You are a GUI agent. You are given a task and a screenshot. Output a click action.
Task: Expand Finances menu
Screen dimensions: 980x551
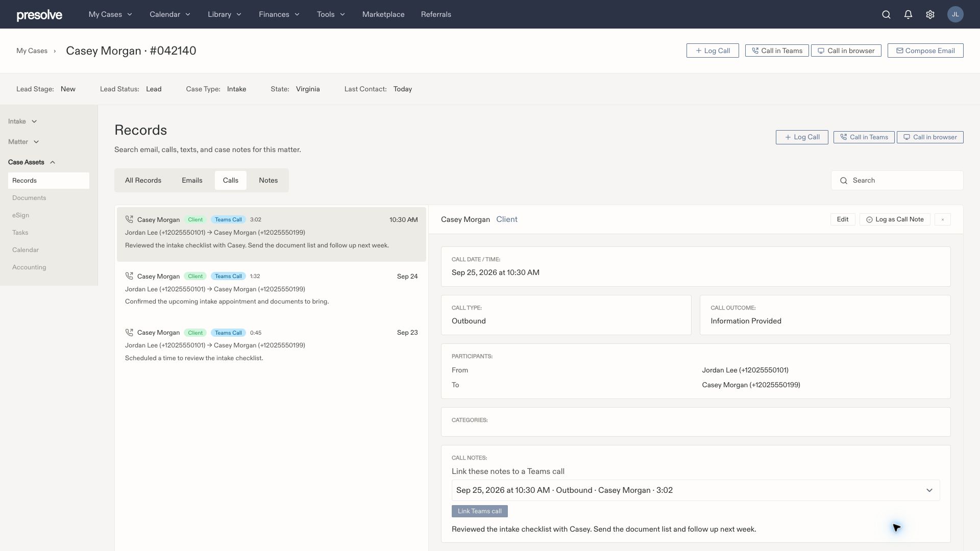pos(279,14)
